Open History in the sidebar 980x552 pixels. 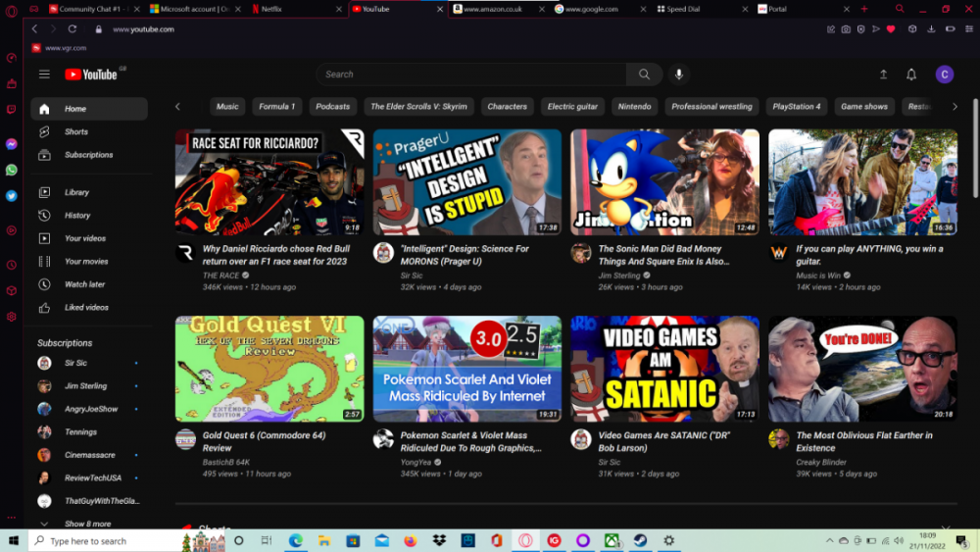tap(89, 216)
